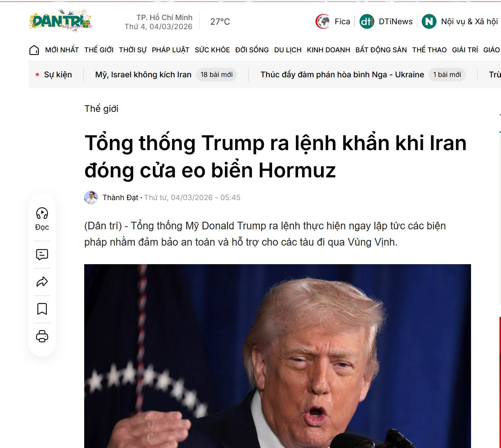Screen dimensions: 501x448
Task: Open the Thể thao category
Action: [429, 50]
